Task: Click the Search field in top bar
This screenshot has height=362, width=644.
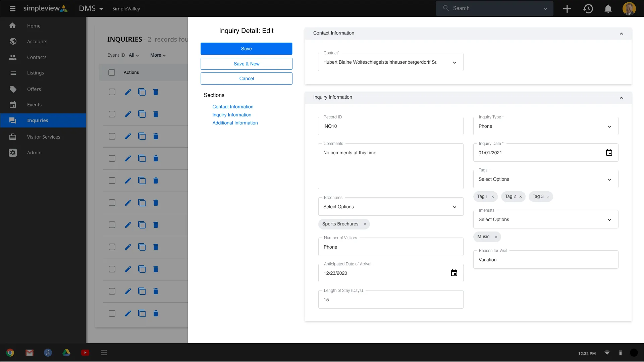Action: pyautogui.click(x=494, y=8)
